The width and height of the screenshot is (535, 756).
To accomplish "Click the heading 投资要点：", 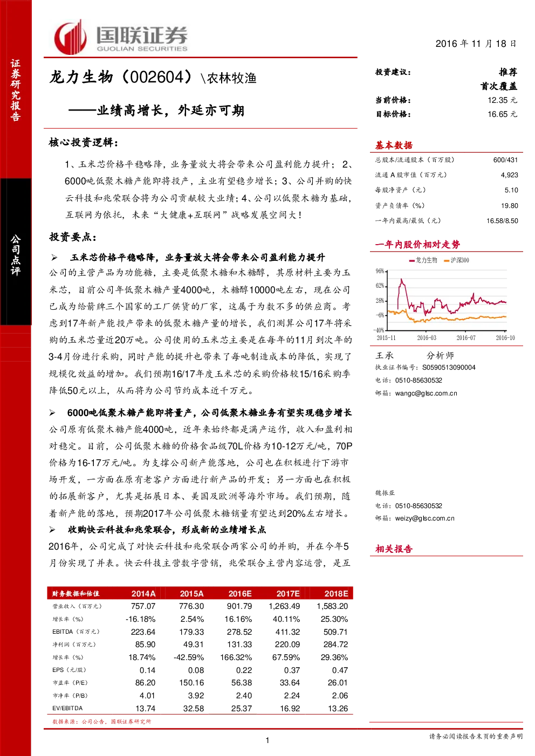I will point(73,237).
